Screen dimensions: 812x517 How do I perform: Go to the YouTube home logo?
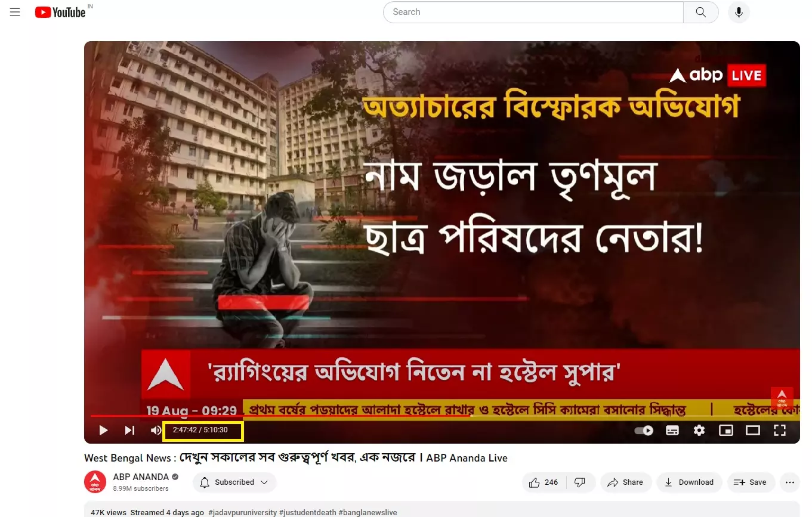point(60,12)
